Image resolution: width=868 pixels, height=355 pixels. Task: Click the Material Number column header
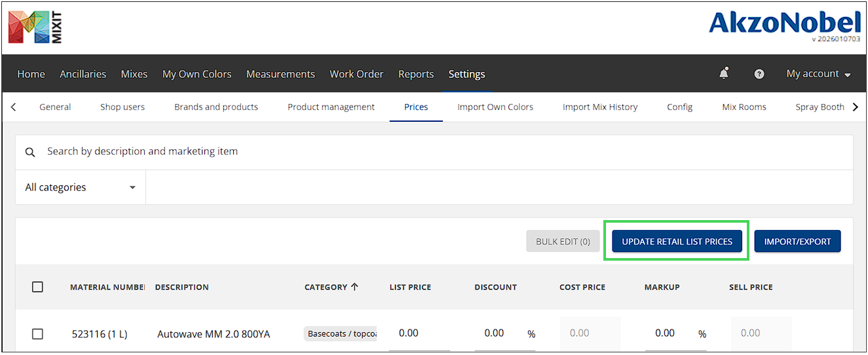(107, 287)
